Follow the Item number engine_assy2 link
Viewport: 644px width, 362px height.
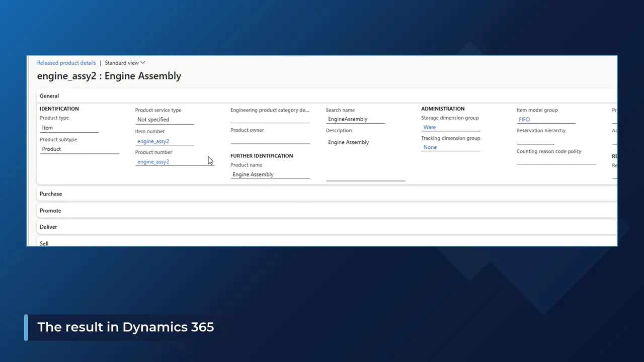(x=153, y=141)
